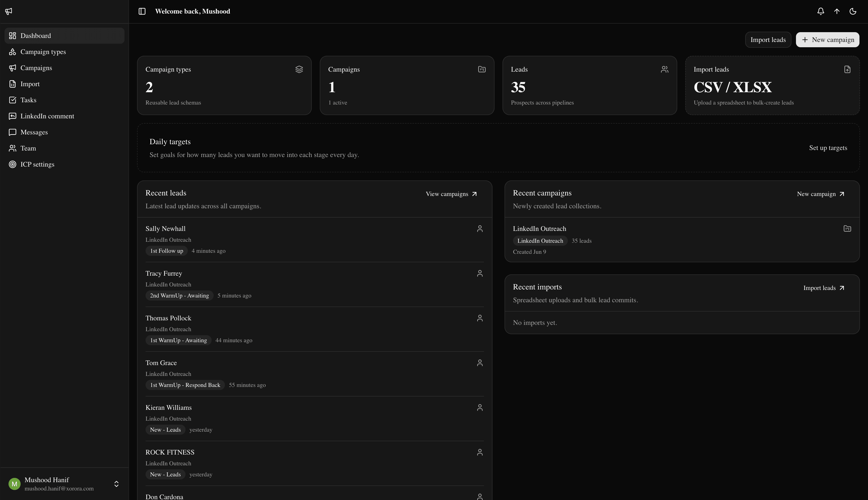Click the up arrow icon in header
Image resolution: width=868 pixels, height=500 pixels.
(x=837, y=11)
